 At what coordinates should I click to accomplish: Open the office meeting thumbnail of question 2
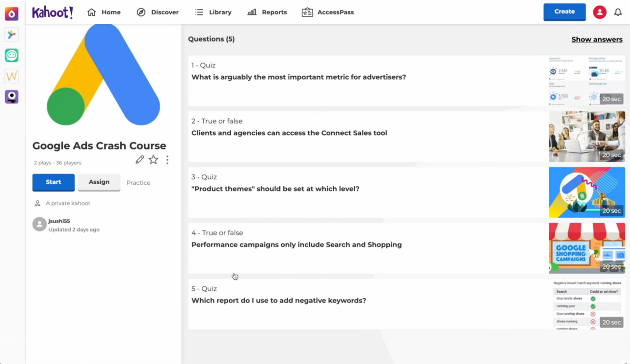coord(587,137)
